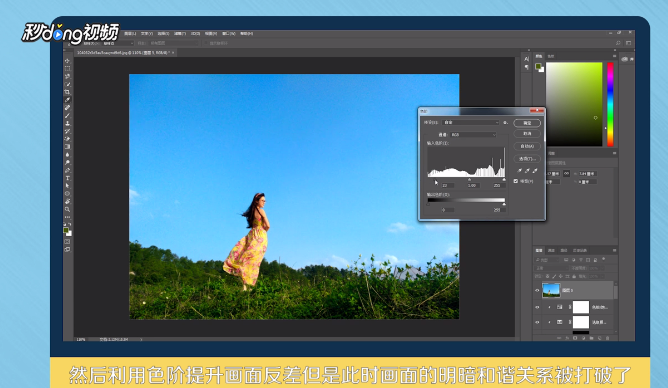This screenshot has width=668, height=388.
Task: Select the Blur tool
Action: click(x=67, y=155)
